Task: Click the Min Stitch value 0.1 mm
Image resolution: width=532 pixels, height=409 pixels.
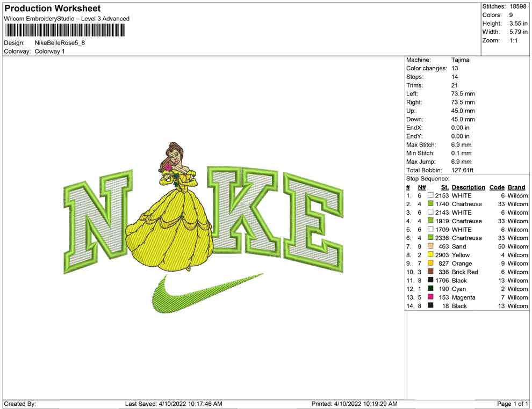Action: point(462,153)
